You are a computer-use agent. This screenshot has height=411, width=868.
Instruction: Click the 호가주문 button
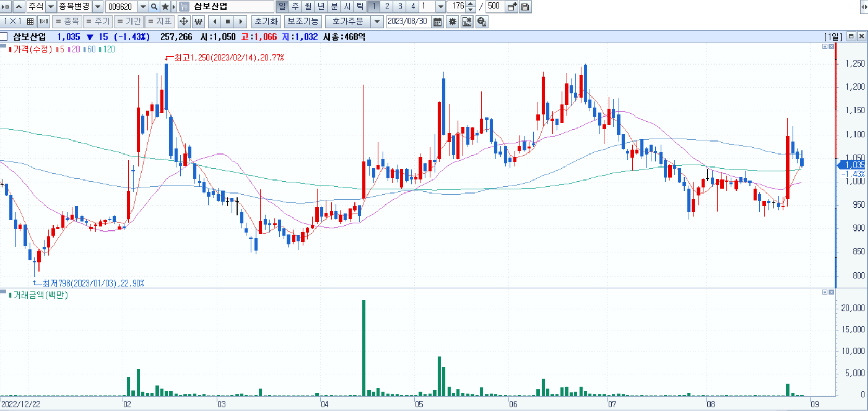click(348, 21)
